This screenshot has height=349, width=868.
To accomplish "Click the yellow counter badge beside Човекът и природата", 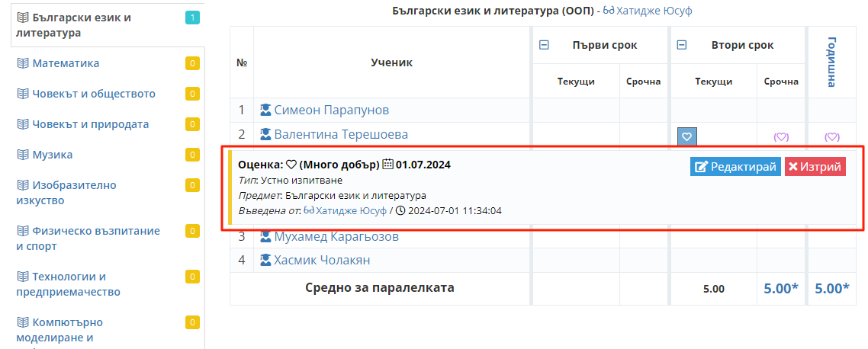I will click(x=192, y=124).
